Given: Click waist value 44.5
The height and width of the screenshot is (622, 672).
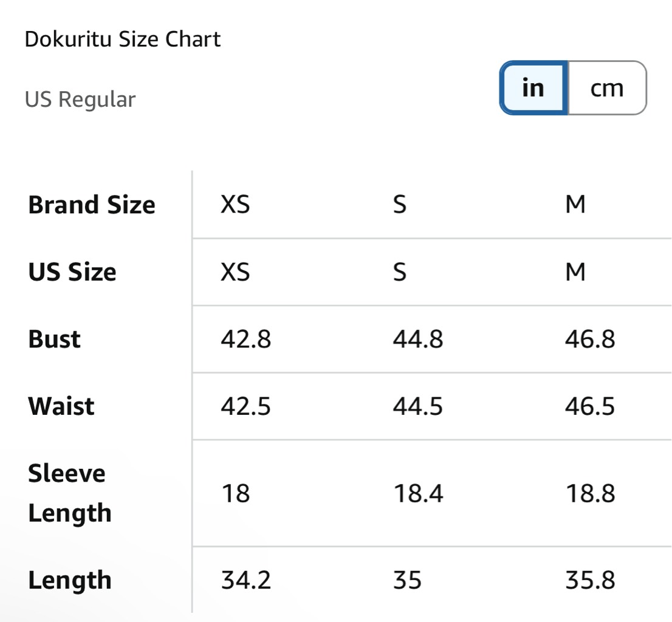Looking at the screenshot, I should pyautogui.click(x=418, y=406).
